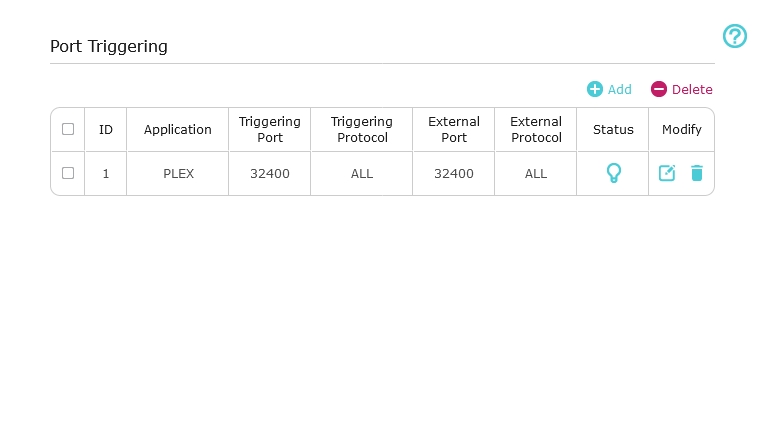Viewport: 765px width, 435px height.
Task: Click the External Port column header
Action: pos(454,129)
